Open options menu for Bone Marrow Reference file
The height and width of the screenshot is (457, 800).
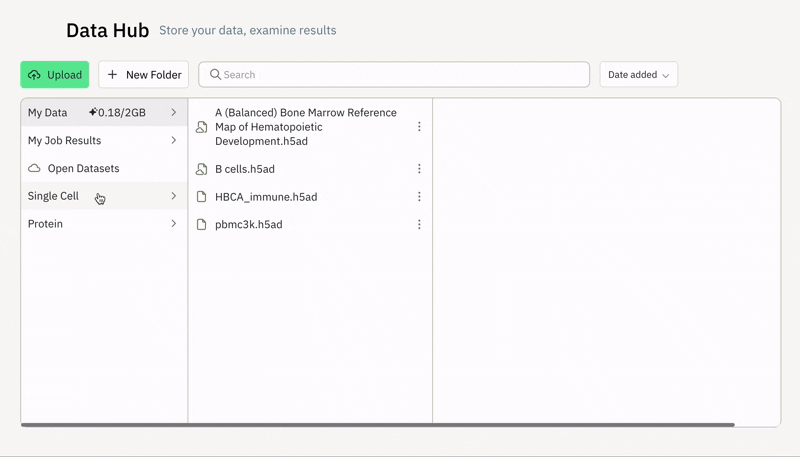point(419,127)
